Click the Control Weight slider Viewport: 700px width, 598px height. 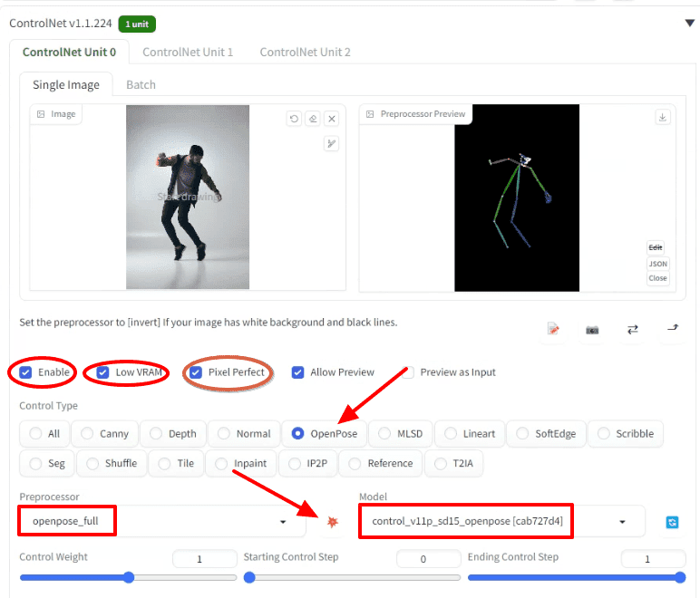[x=128, y=577]
